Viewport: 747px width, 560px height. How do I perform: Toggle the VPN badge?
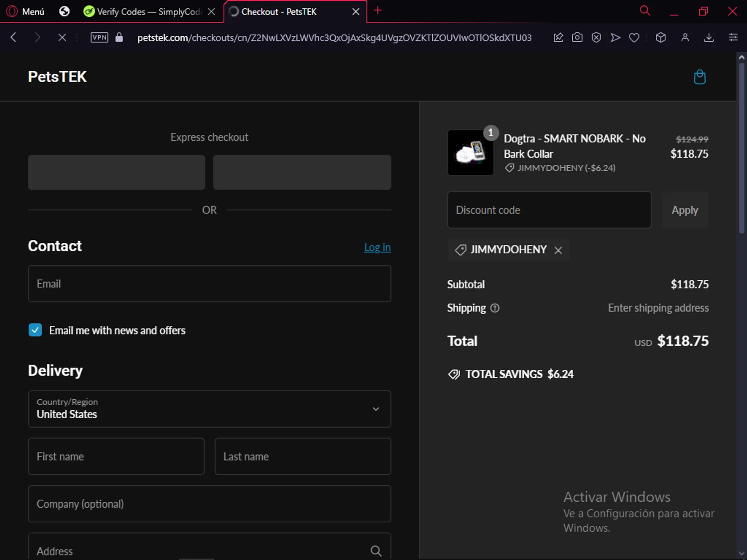point(100,37)
